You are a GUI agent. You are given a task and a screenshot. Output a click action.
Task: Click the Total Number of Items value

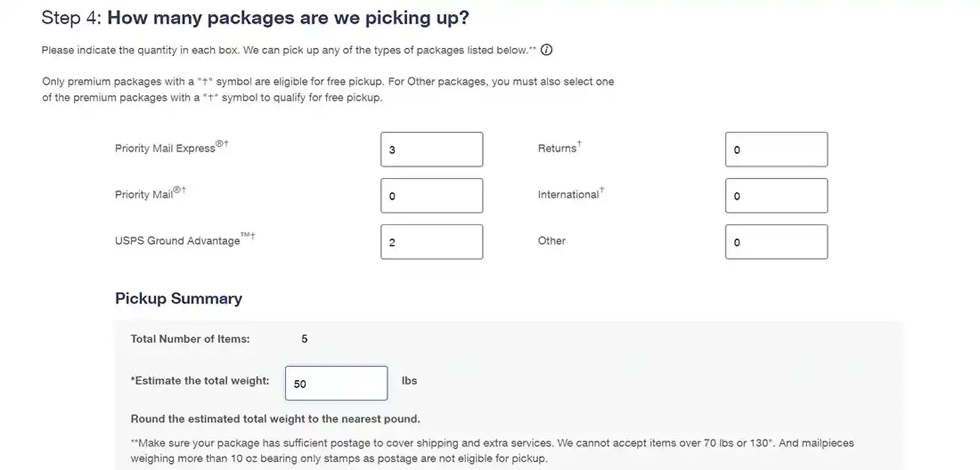click(304, 338)
